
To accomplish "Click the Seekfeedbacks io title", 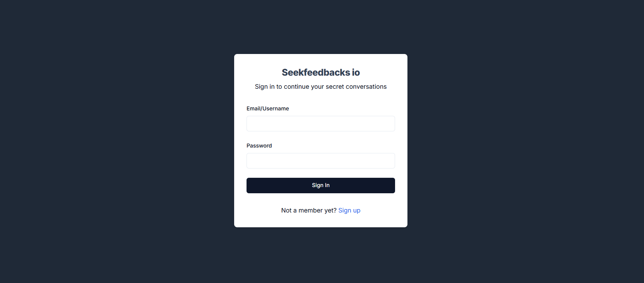I will click(320, 72).
